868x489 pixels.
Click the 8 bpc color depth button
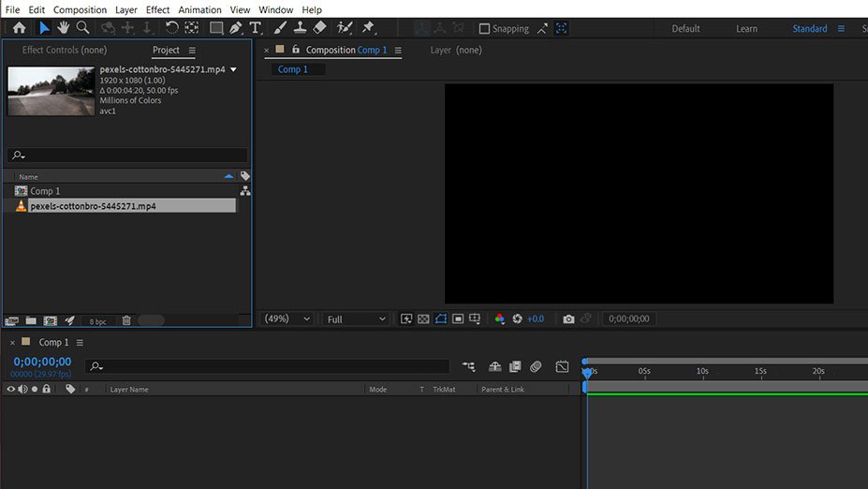coord(97,321)
